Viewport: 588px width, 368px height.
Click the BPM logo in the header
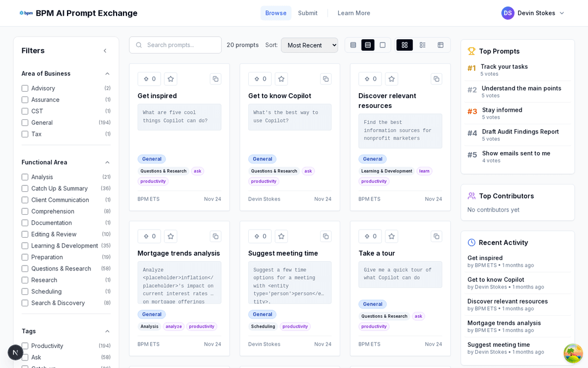coord(26,13)
